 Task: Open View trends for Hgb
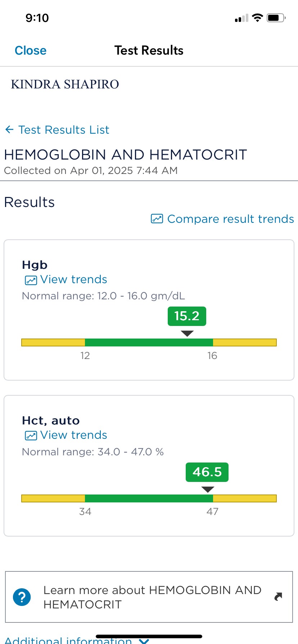(74, 280)
